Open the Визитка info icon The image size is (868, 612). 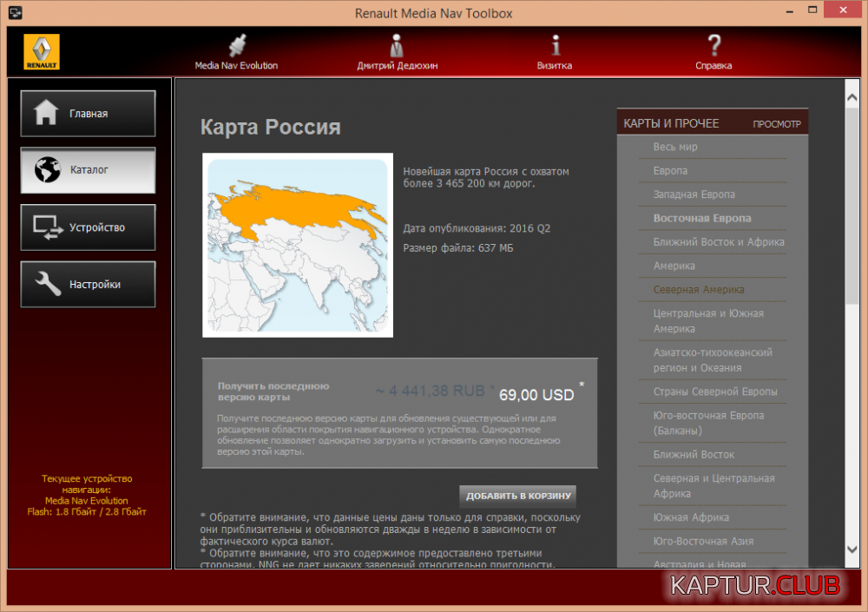(x=556, y=45)
